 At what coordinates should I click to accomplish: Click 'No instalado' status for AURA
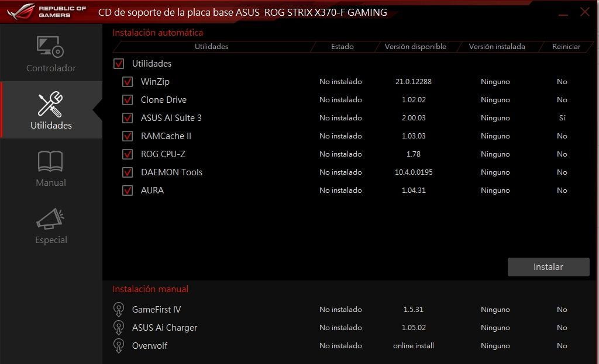(x=340, y=190)
